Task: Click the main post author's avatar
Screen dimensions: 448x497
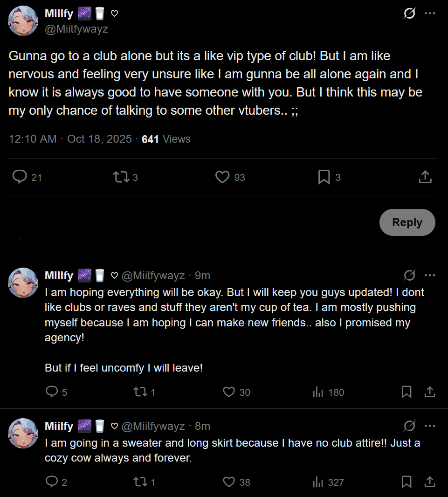Action: pos(23,21)
